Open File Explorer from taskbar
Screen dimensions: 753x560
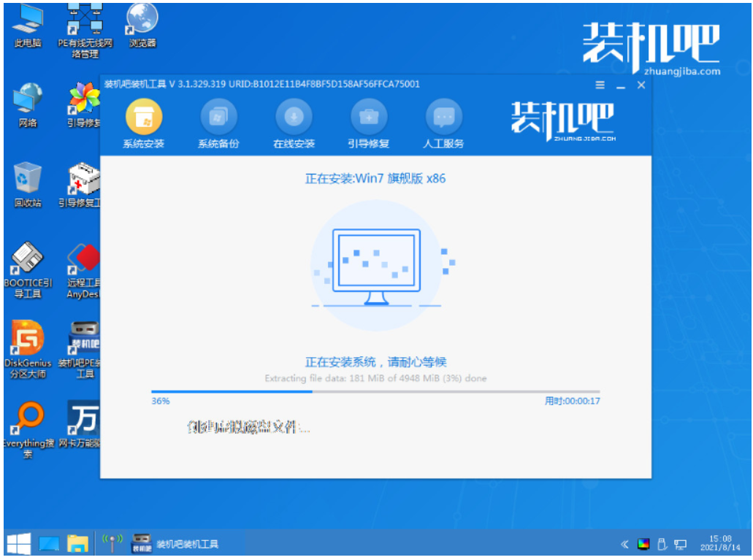[77, 544]
